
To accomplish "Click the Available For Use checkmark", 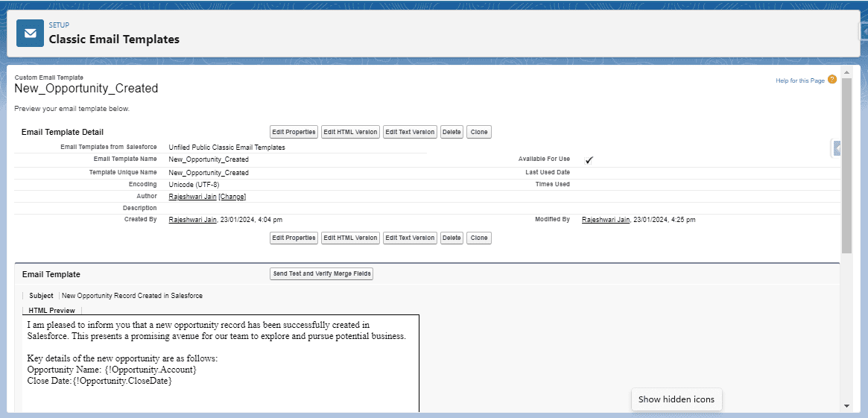I will tap(589, 159).
